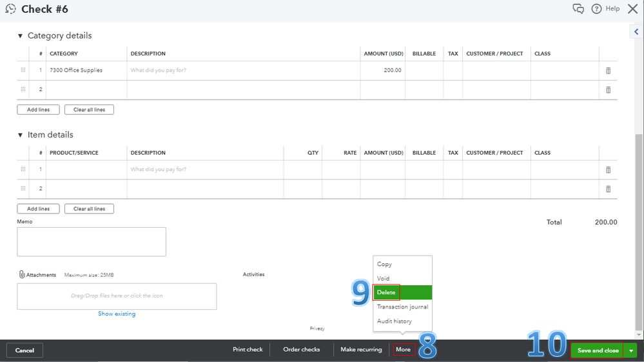Open the Show existing attachments link
The height and width of the screenshot is (362, 644).
click(117, 314)
